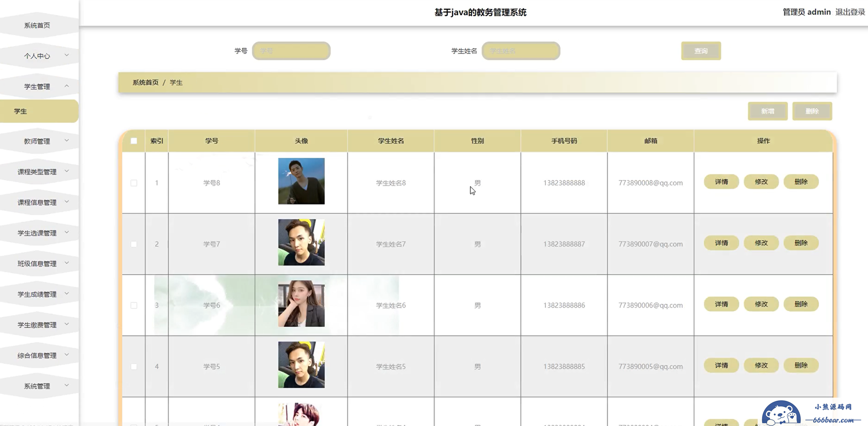Expand the 课程信息管理 chevron

coord(67,202)
